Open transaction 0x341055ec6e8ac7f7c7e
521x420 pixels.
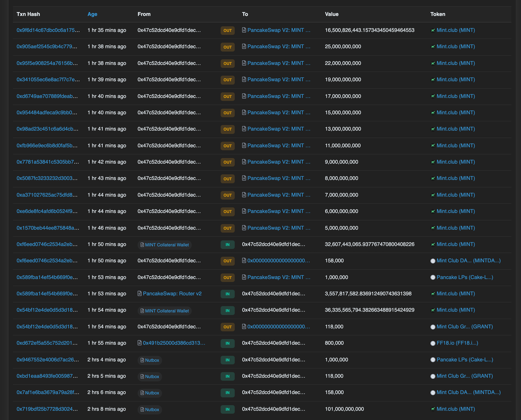click(x=48, y=79)
